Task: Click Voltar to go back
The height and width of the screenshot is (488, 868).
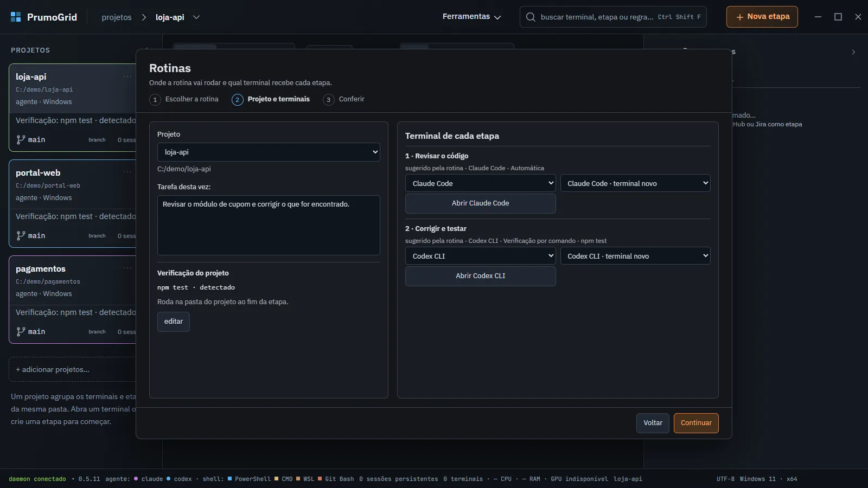Action: pyautogui.click(x=653, y=423)
